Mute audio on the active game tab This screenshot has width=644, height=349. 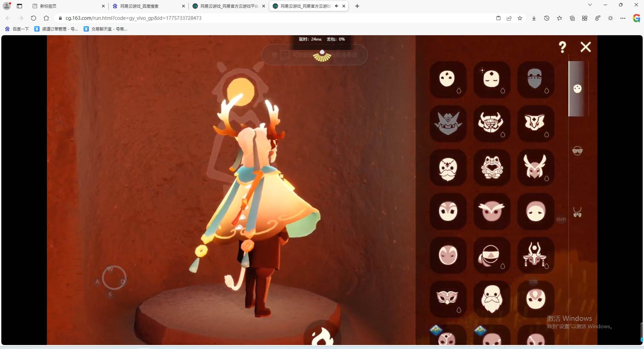pos(336,6)
